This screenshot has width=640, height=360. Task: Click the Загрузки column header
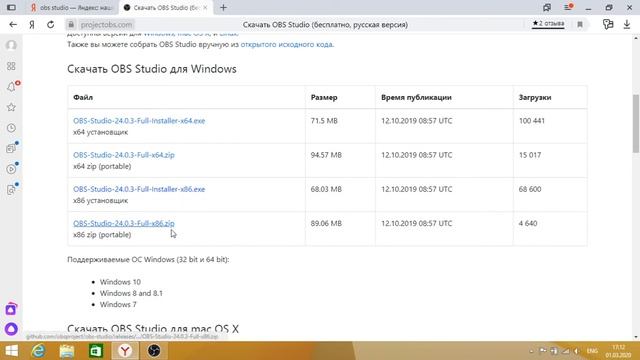(x=535, y=98)
